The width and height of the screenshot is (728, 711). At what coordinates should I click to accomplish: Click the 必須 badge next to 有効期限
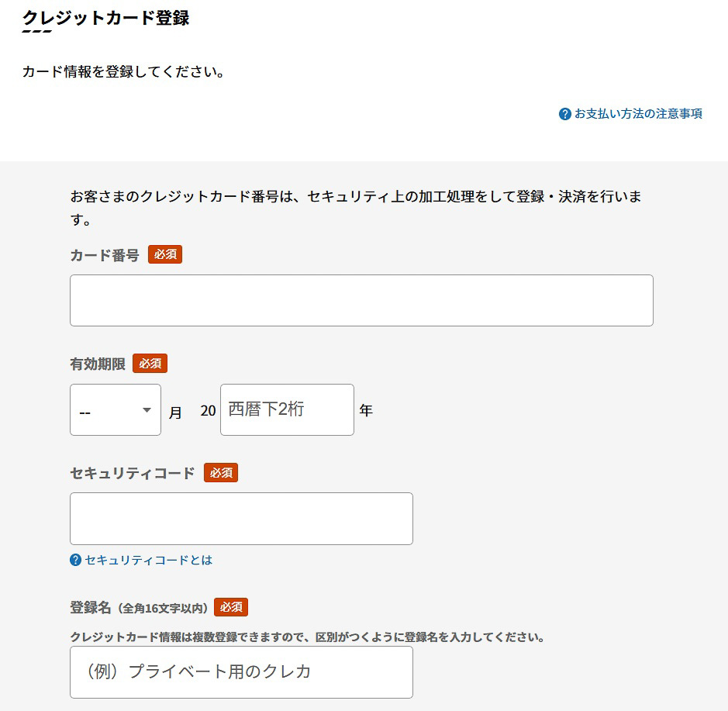point(150,363)
